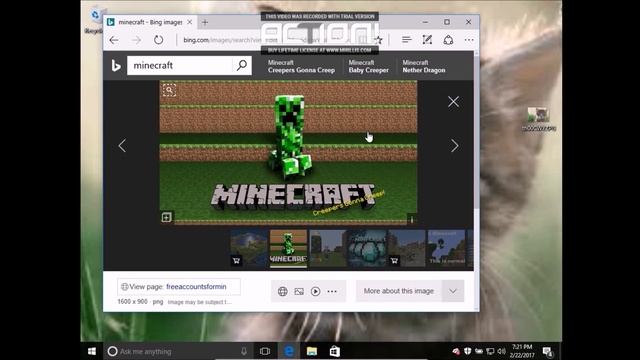Viewport: 640px width, 360px height.
Task: Make a Web Note
Action: (x=427, y=40)
